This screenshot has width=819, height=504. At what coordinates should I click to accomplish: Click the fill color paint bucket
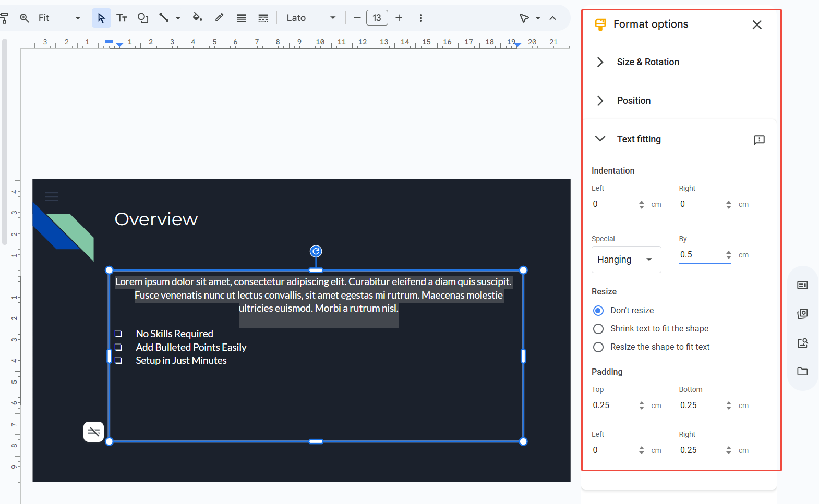click(x=197, y=18)
